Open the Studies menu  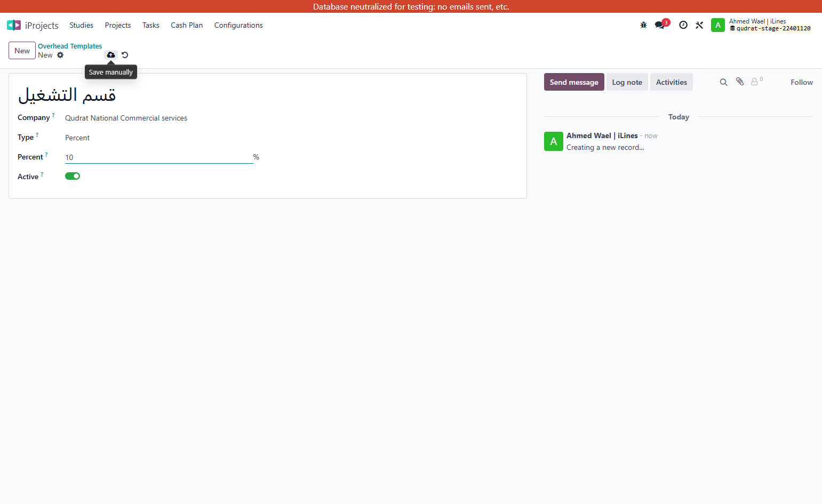tap(81, 25)
